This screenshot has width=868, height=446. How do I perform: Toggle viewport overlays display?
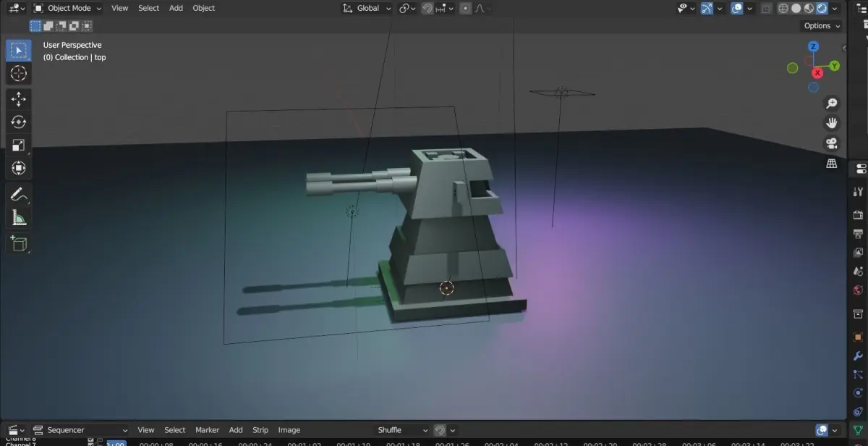click(x=738, y=8)
